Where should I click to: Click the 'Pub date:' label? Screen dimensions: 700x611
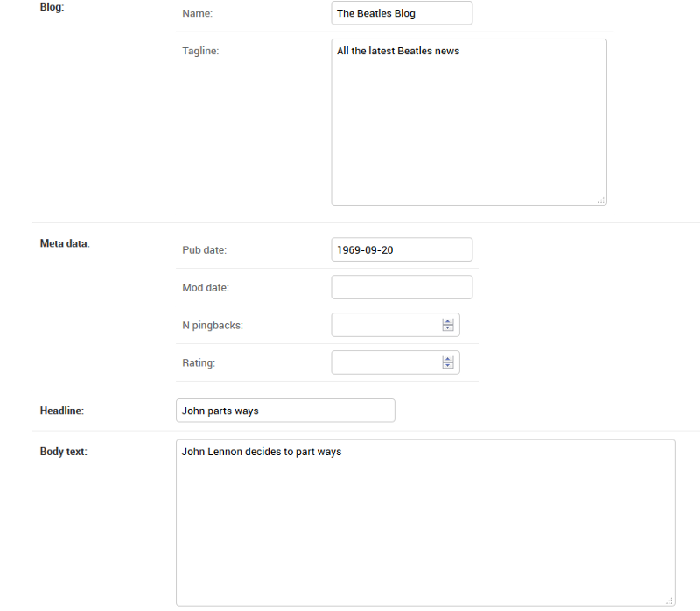205,250
